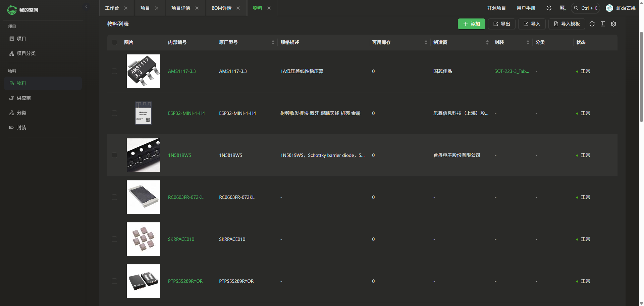The width and height of the screenshot is (644, 306).
Task: Click the language translate icon in header
Action: (563, 8)
